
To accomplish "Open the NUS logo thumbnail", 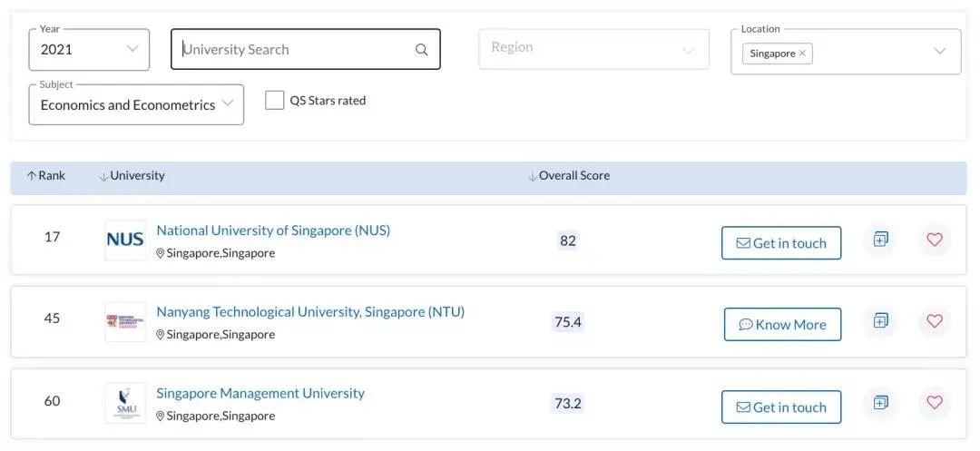I will click(125, 240).
